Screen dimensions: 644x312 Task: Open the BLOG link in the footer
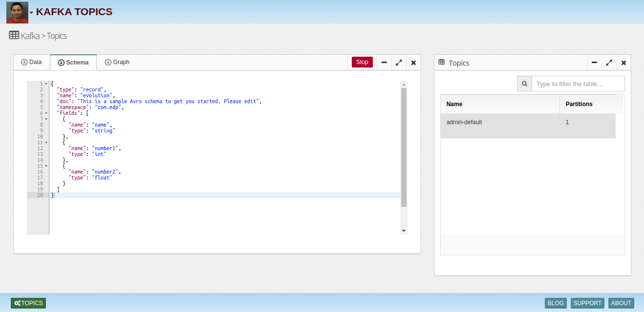[556, 303]
